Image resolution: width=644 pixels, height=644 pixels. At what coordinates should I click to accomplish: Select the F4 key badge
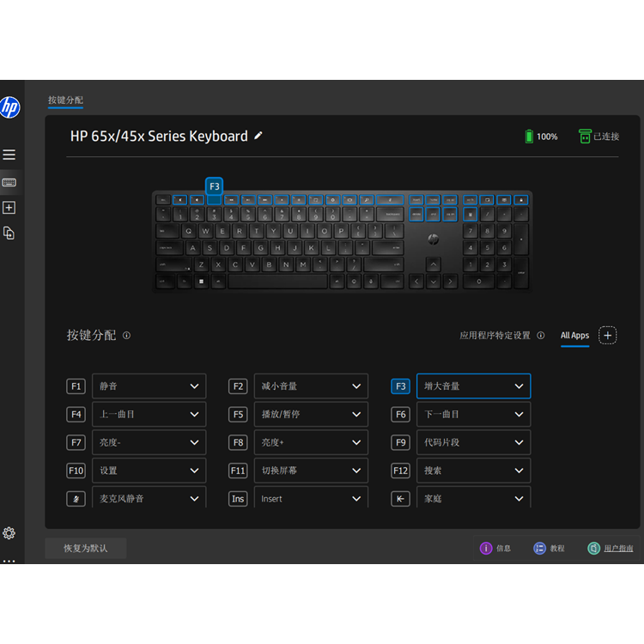click(76, 415)
